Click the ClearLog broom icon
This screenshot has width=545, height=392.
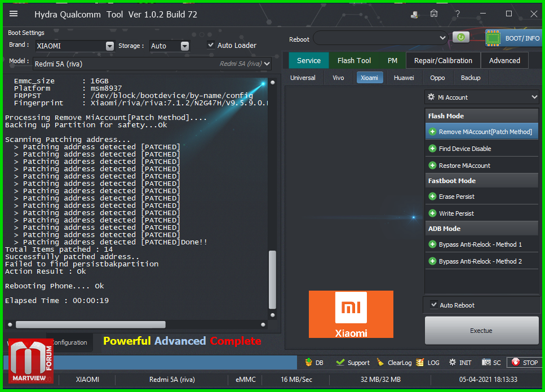[380, 363]
